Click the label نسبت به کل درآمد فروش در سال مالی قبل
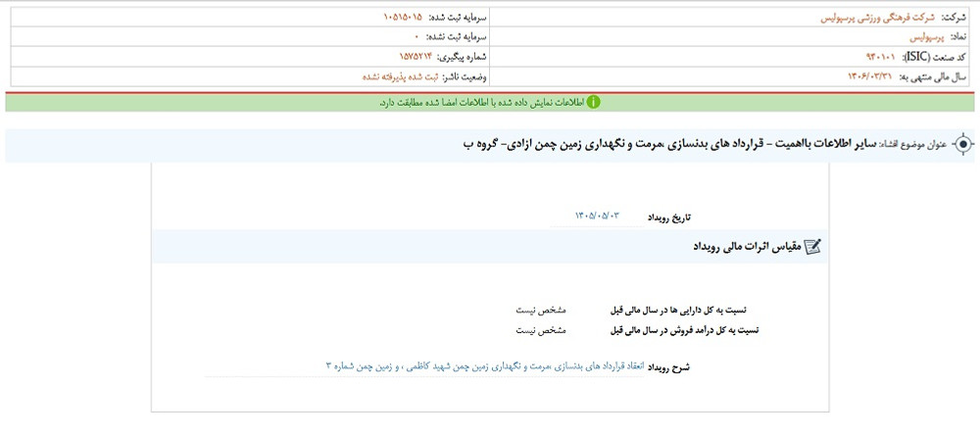980x437 pixels. pyautogui.click(x=684, y=329)
